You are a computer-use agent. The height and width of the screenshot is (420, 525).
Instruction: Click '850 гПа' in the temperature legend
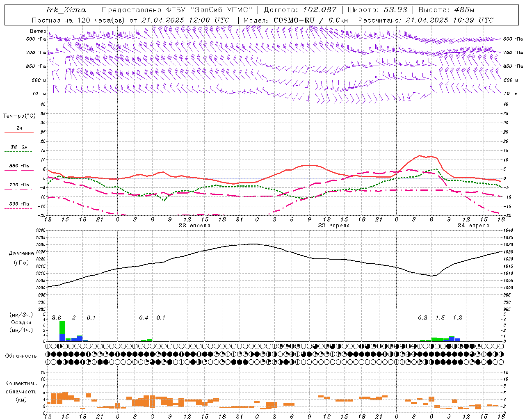pyautogui.click(x=19, y=166)
